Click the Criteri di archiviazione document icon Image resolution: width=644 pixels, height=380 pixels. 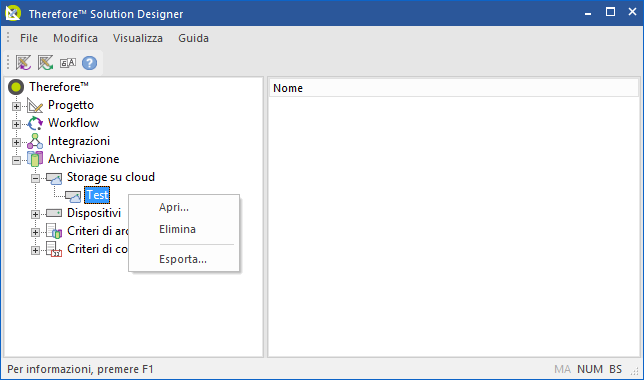click(x=54, y=231)
